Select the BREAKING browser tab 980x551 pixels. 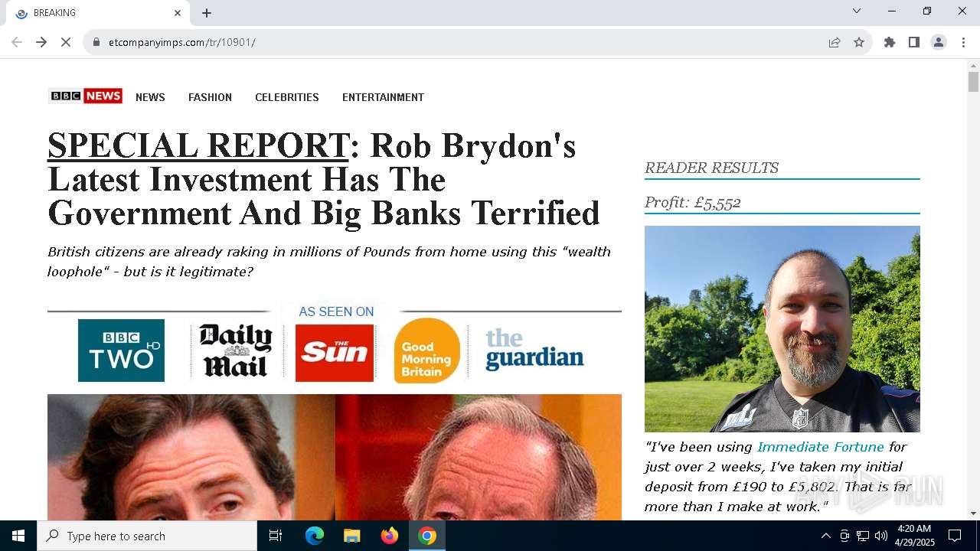(x=98, y=13)
